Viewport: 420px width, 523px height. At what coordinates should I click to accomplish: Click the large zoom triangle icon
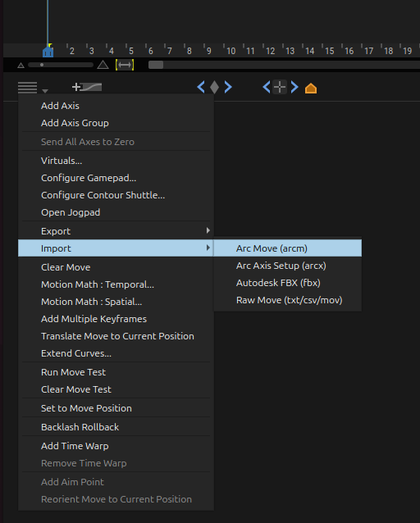point(103,65)
